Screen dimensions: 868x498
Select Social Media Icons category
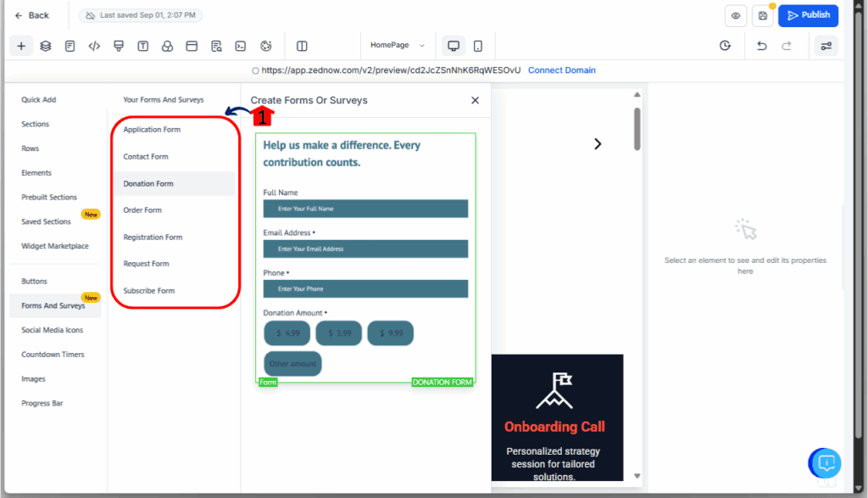[52, 330]
